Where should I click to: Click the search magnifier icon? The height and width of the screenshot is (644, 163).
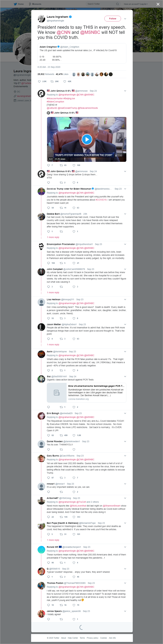click(x=117, y=4)
